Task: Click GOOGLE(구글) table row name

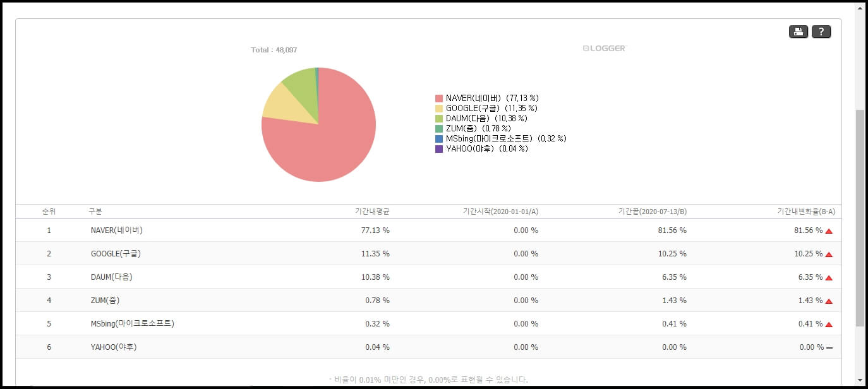Action: click(116, 254)
